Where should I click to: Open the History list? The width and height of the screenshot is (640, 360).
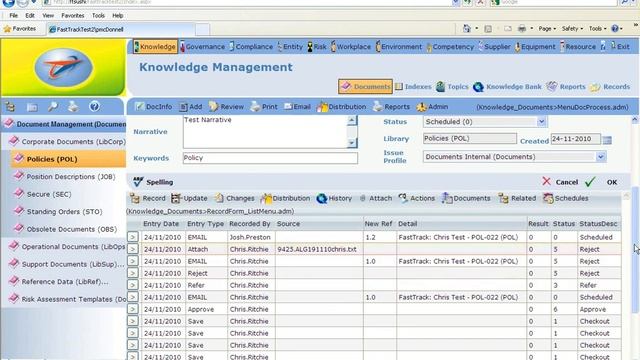coord(334,198)
